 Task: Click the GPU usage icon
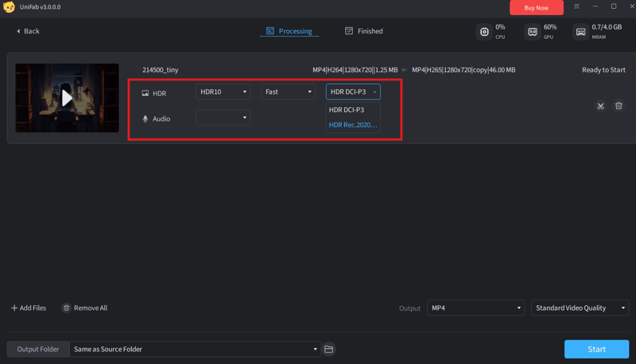point(532,32)
